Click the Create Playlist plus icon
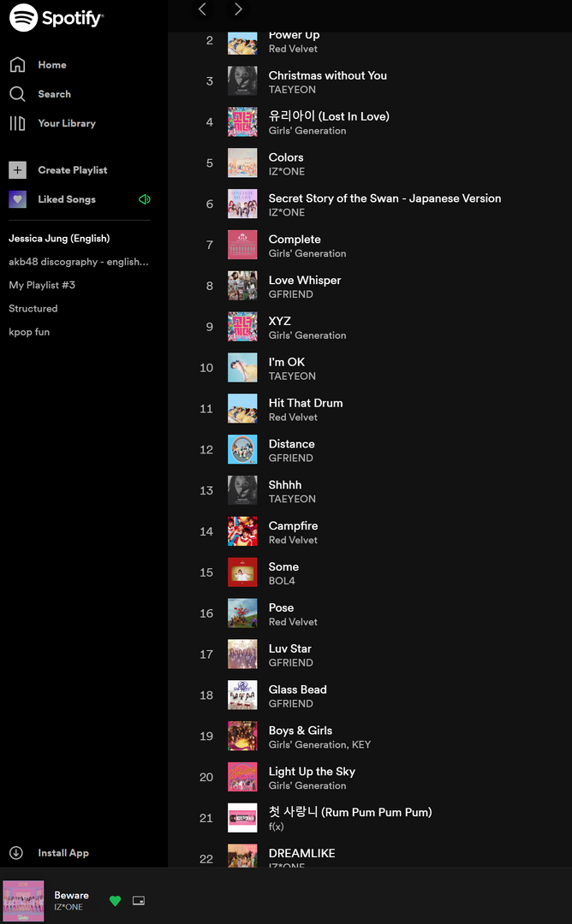Image resolution: width=572 pixels, height=924 pixels. point(18,169)
